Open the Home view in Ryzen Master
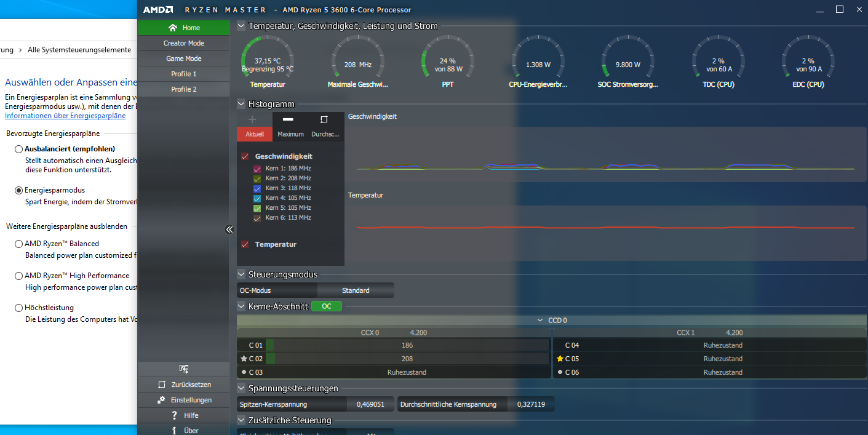Viewport: 868px width, 435px height. 183,28
